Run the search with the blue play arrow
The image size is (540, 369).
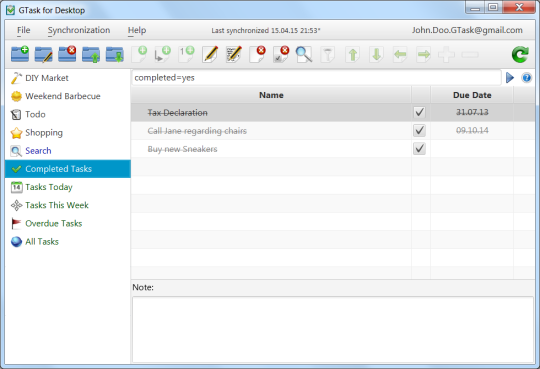(510, 78)
